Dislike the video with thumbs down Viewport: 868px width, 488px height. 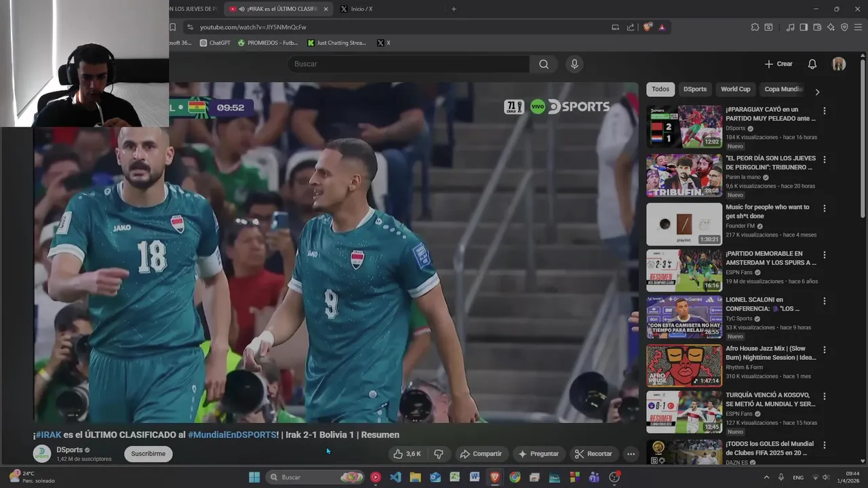[439, 453]
